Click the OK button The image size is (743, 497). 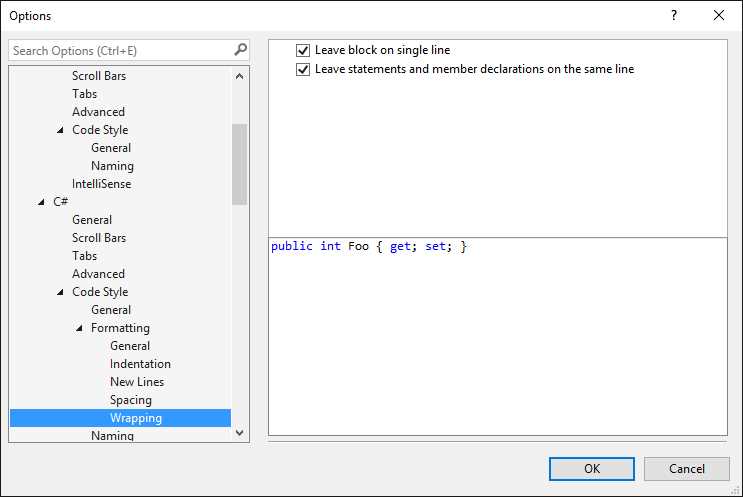591,469
